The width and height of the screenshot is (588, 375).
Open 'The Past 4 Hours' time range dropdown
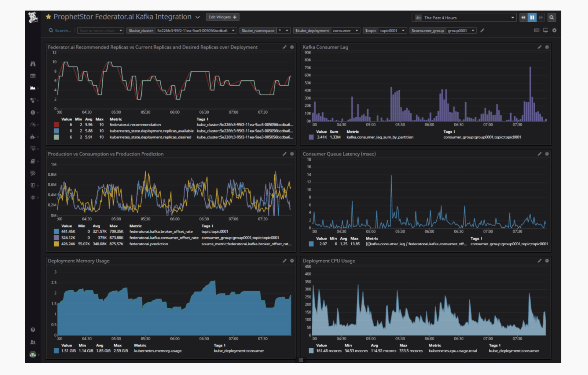pyautogui.click(x=464, y=18)
